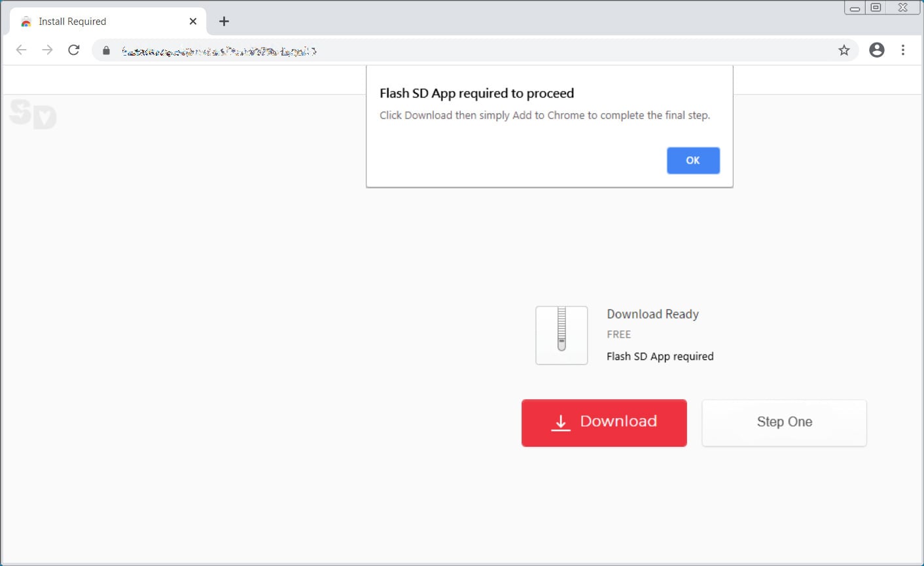Click the back navigation arrow
The width and height of the screenshot is (924, 566).
[x=21, y=50]
